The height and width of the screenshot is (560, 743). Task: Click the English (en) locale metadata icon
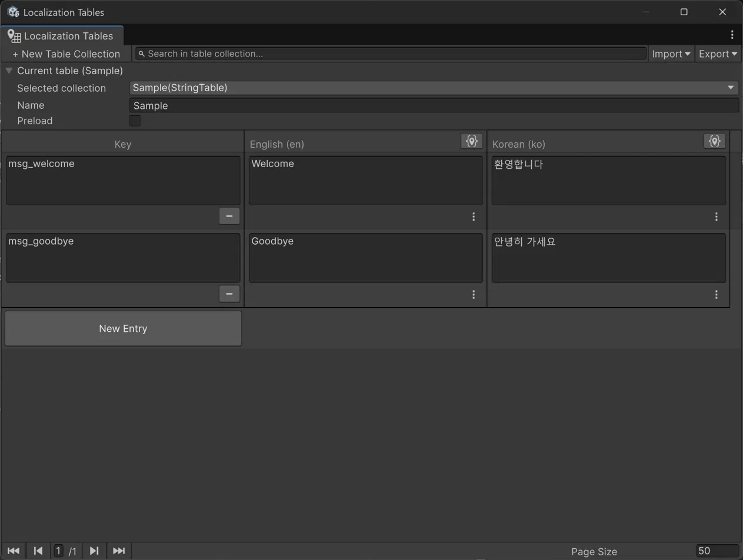click(471, 141)
